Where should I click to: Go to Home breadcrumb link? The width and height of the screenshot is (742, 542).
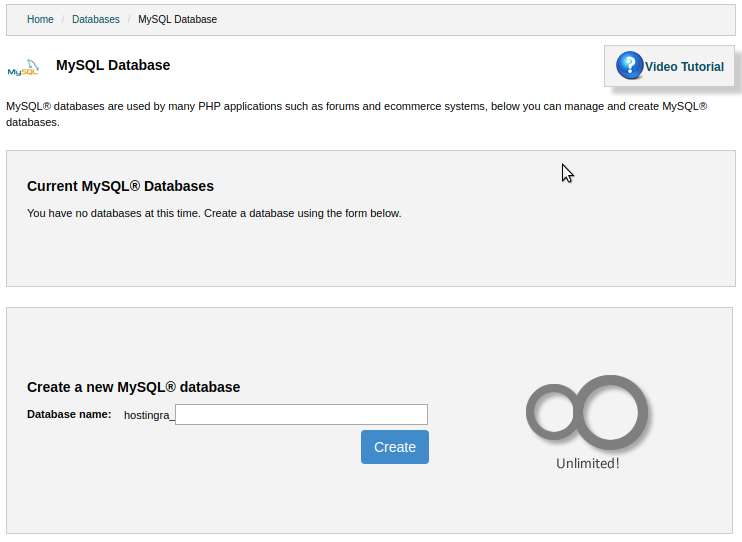pyautogui.click(x=40, y=19)
